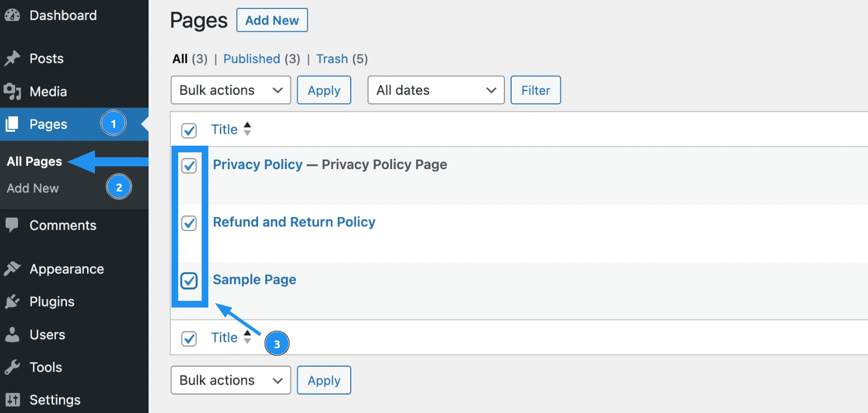Open the Comments menu

(74, 225)
